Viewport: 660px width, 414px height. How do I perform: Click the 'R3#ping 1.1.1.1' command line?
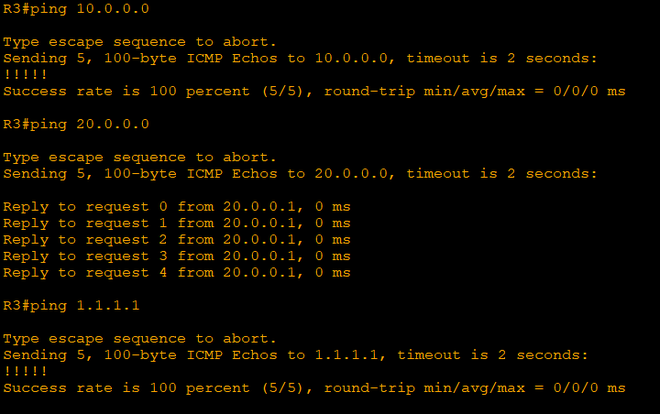pos(71,305)
